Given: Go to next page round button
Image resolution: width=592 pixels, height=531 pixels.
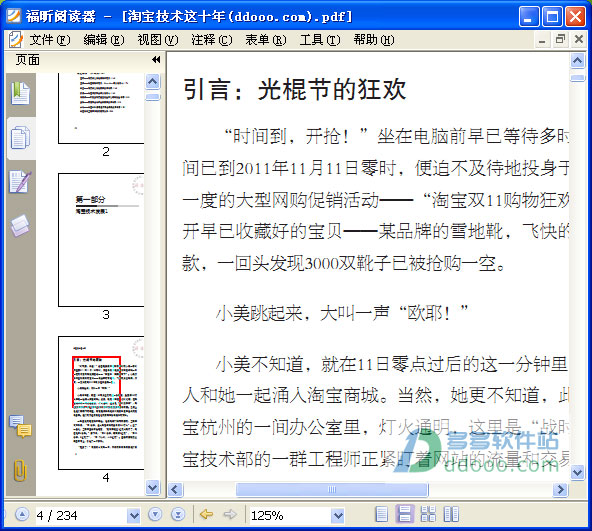Looking at the screenshot, I should tap(155, 514).
